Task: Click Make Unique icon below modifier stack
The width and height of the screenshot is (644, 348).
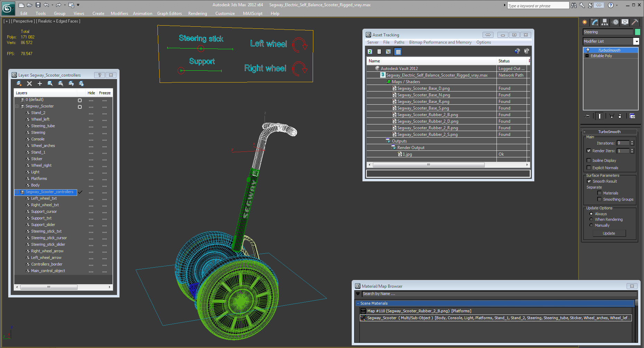Action: (x=612, y=116)
